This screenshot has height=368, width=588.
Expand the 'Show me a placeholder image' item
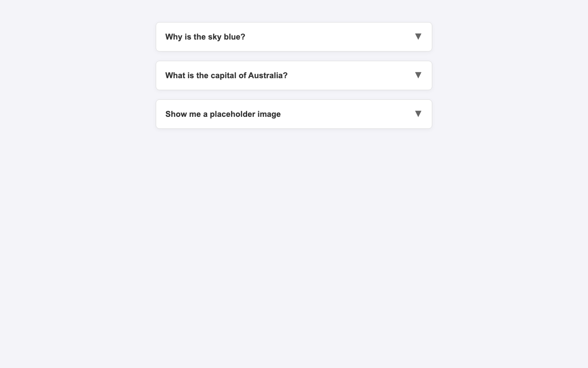pyautogui.click(x=294, y=114)
